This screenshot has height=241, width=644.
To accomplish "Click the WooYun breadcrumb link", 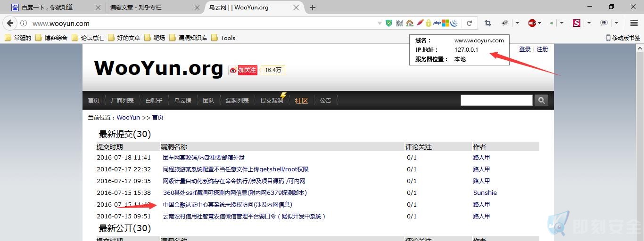I will 128,117.
